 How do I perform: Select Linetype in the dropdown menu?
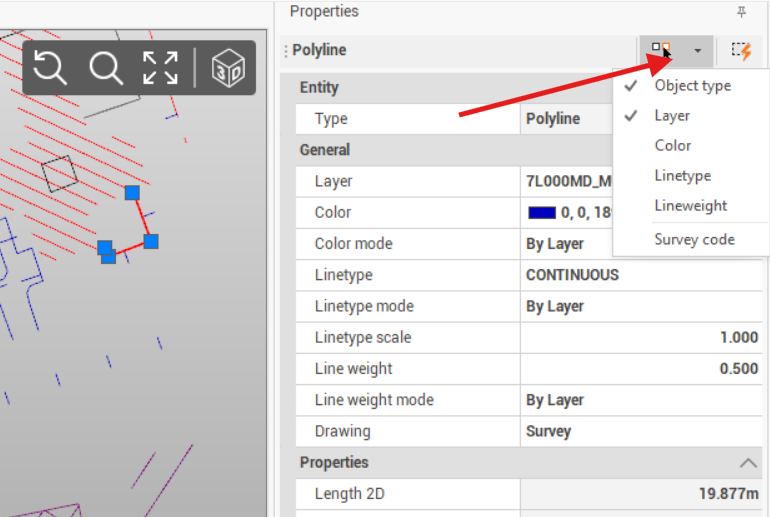(x=682, y=176)
